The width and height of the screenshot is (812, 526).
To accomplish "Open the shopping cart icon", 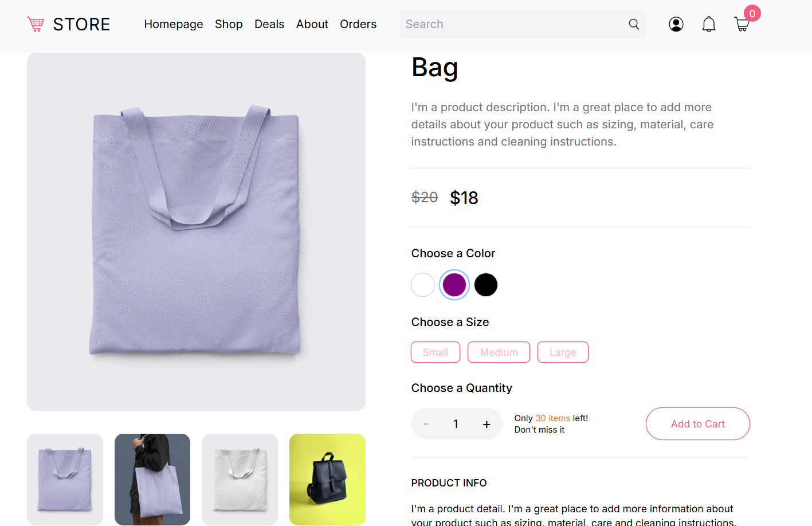I will [x=742, y=24].
